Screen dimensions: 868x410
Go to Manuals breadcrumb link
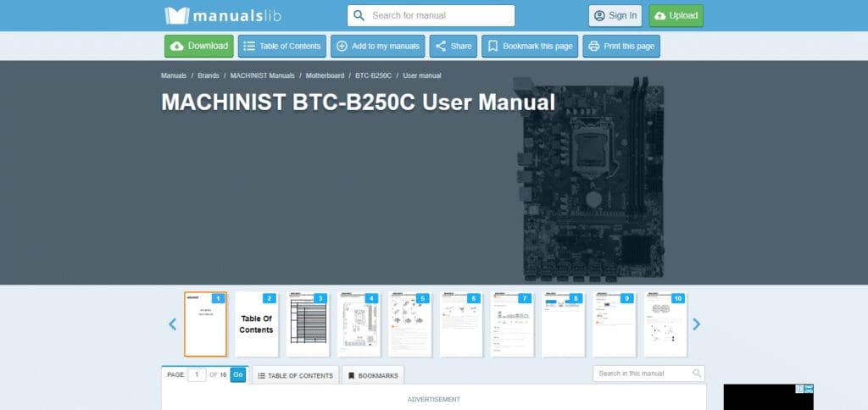coord(174,75)
